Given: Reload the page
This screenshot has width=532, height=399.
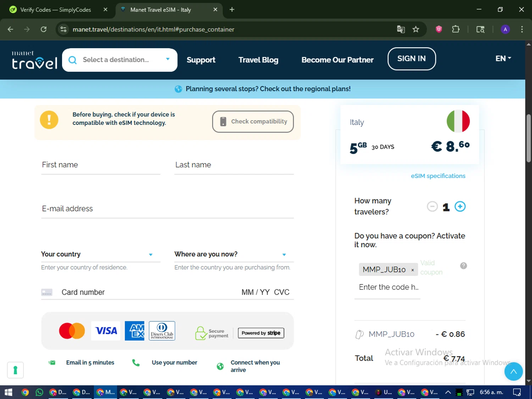Looking at the screenshot, I should 44,29.
